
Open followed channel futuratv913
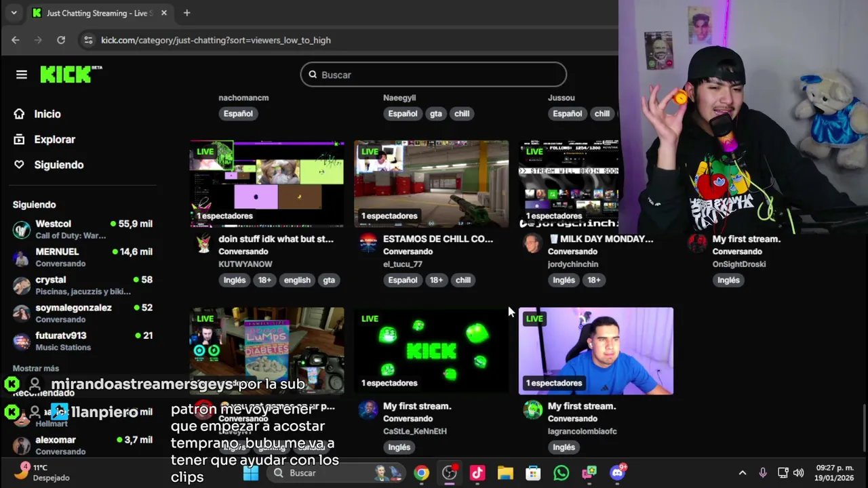pos(82,341)
